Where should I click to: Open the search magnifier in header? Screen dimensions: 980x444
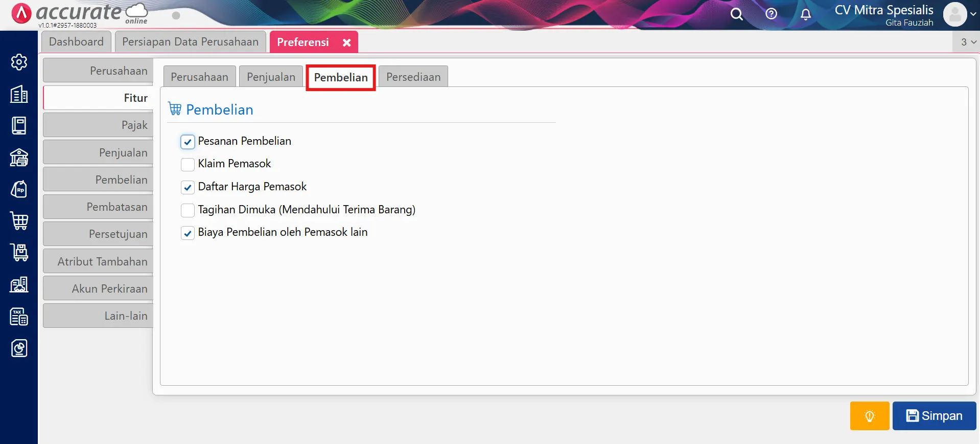click(x=736, y=14)
